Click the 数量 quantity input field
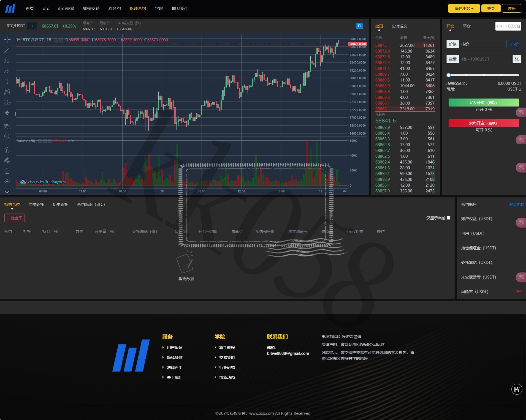The width and height of the screenshot is (526, 420). click(x=486, y=59)
